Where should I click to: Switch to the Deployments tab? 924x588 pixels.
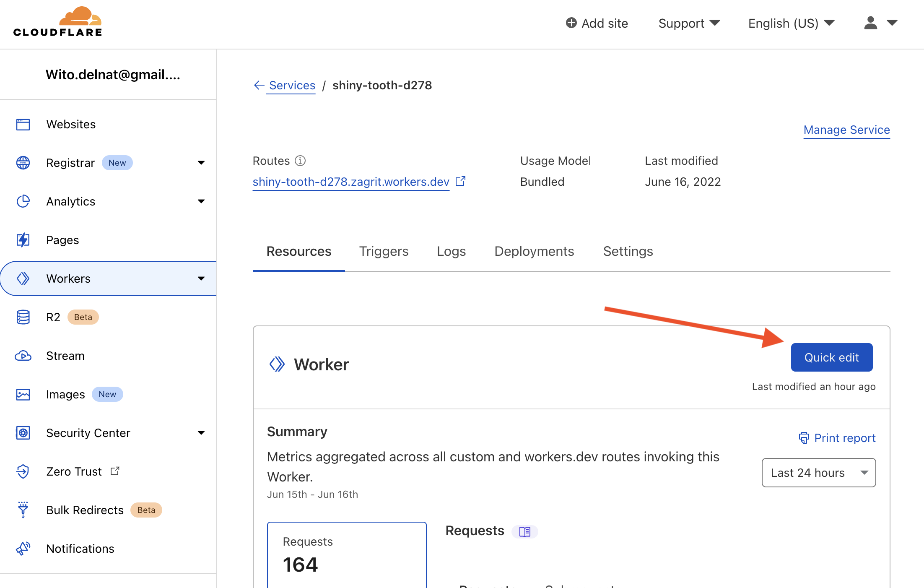(534, 251)
